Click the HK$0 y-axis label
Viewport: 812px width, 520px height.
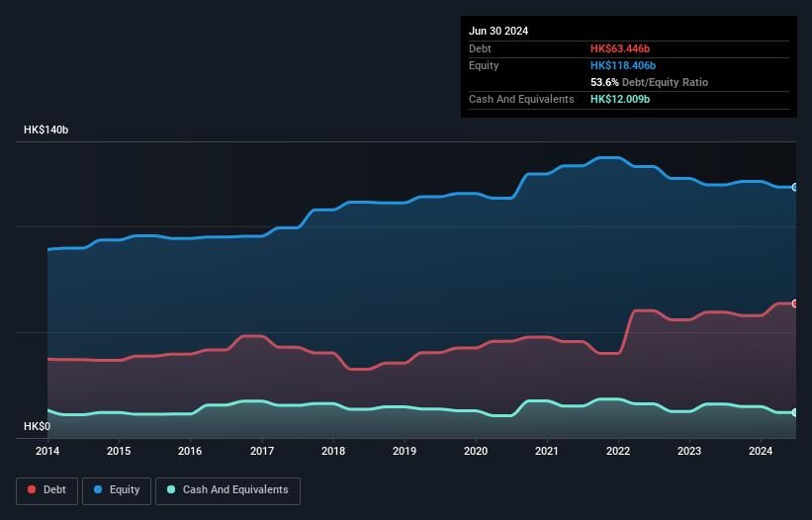click(37, 427)
